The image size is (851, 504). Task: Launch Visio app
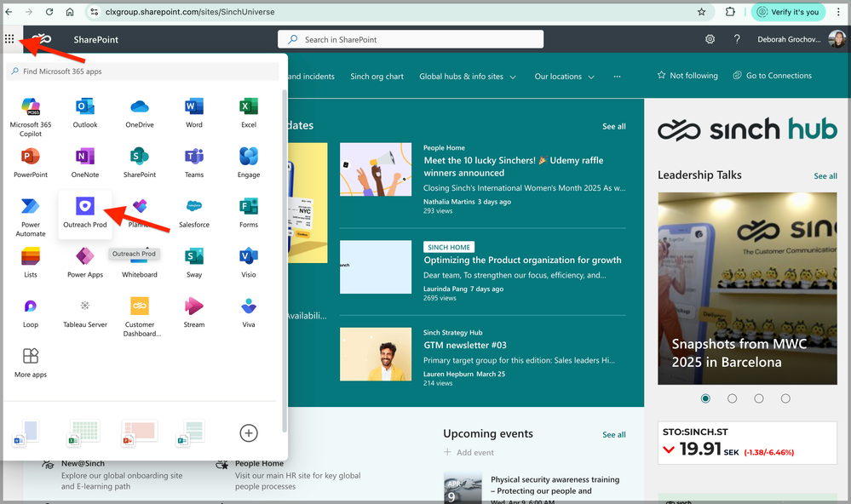tap(249, 262)
